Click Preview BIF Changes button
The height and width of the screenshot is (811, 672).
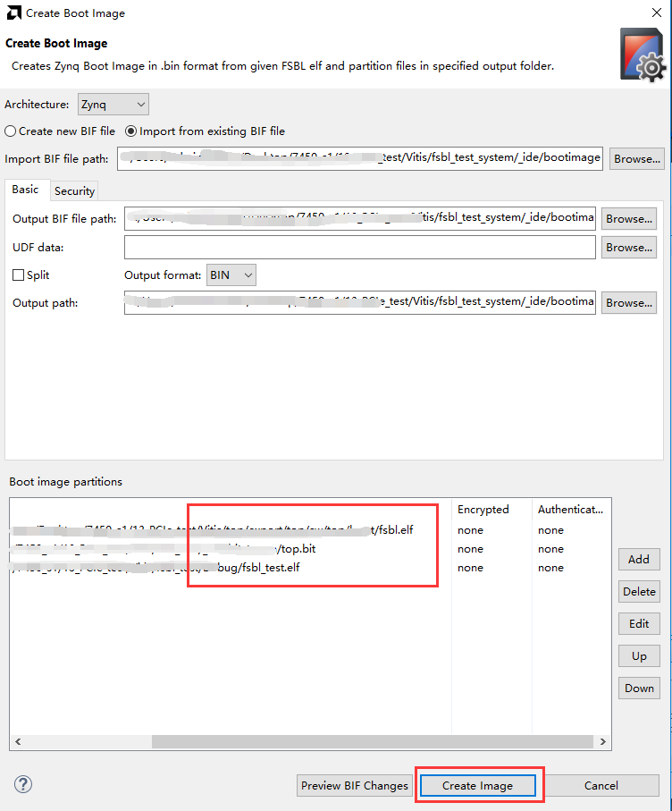click(355, 786)
